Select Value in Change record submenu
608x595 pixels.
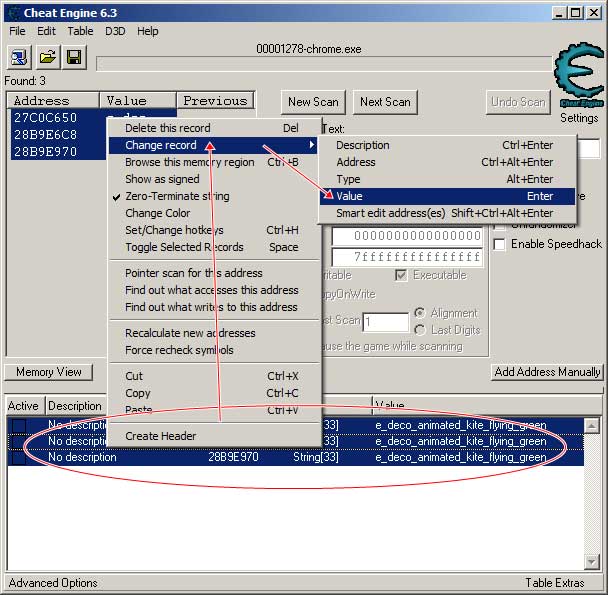[447, 196]
